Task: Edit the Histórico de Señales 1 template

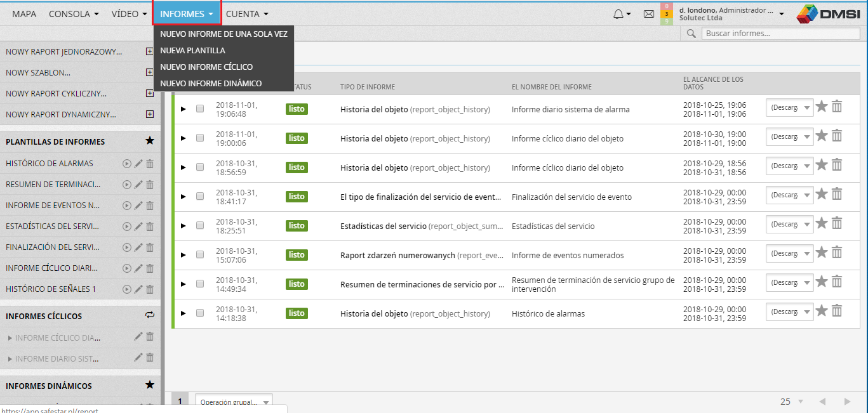Action: 138,289
